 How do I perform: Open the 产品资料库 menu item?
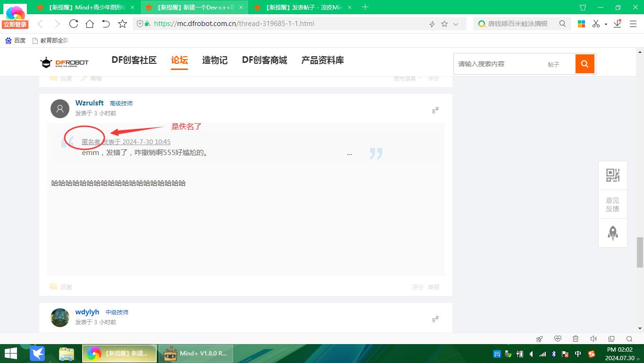click(x=322, y=60)
